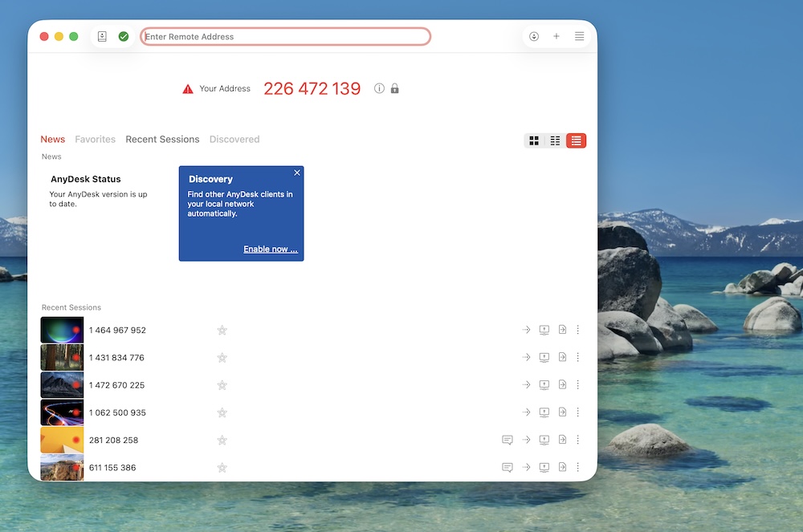Click the lock icon beside the address
803x532 pixels.
(394, 88)
